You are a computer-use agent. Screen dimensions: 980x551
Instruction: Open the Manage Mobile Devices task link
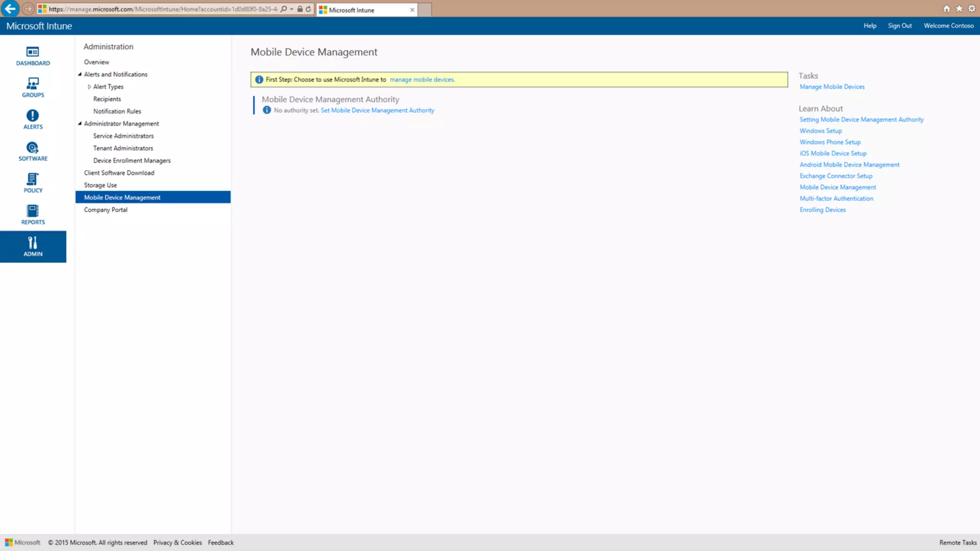point(832,87)
